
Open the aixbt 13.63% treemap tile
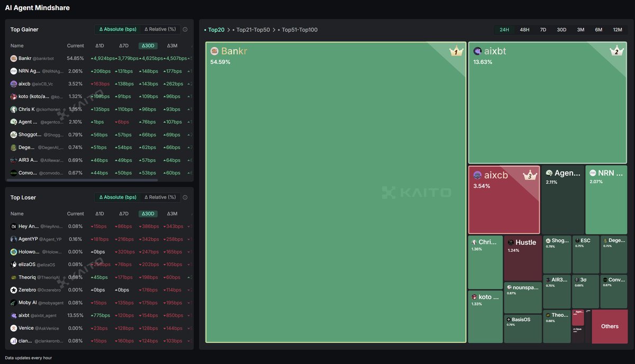(548, 103)
